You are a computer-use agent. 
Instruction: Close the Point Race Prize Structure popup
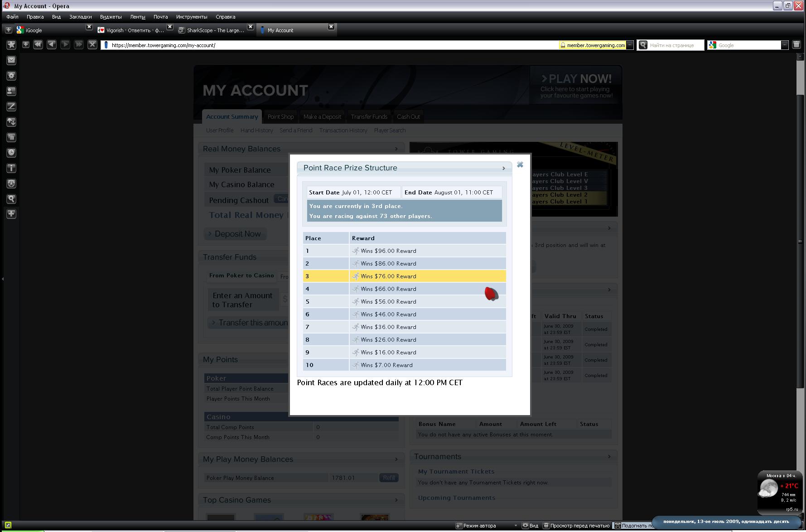coord(520,165)
